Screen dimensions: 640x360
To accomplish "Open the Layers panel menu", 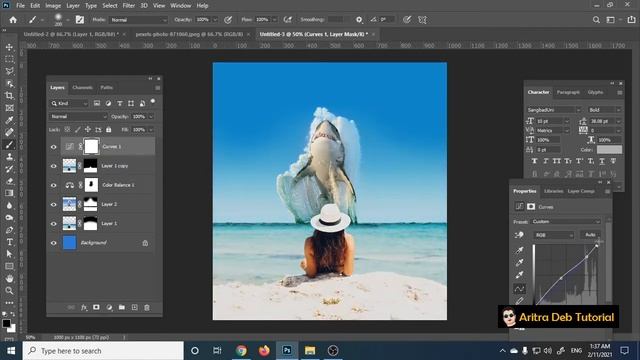I will pos(158,88).
